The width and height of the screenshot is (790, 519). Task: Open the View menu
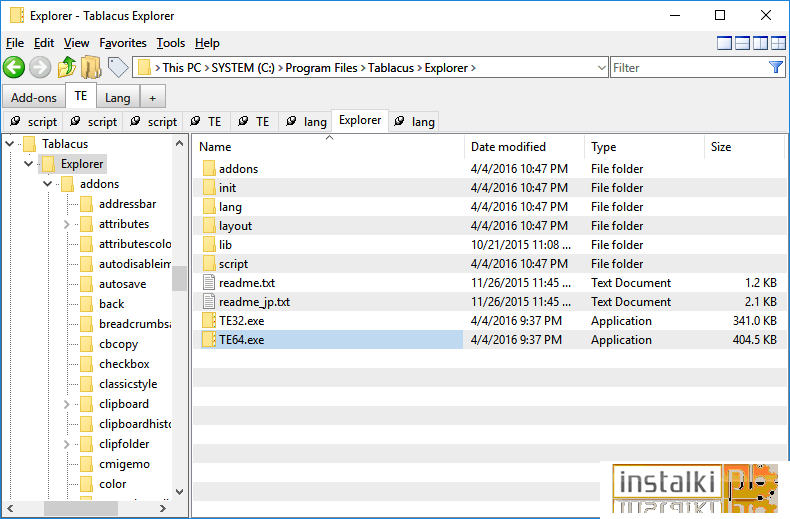point(76,43)
